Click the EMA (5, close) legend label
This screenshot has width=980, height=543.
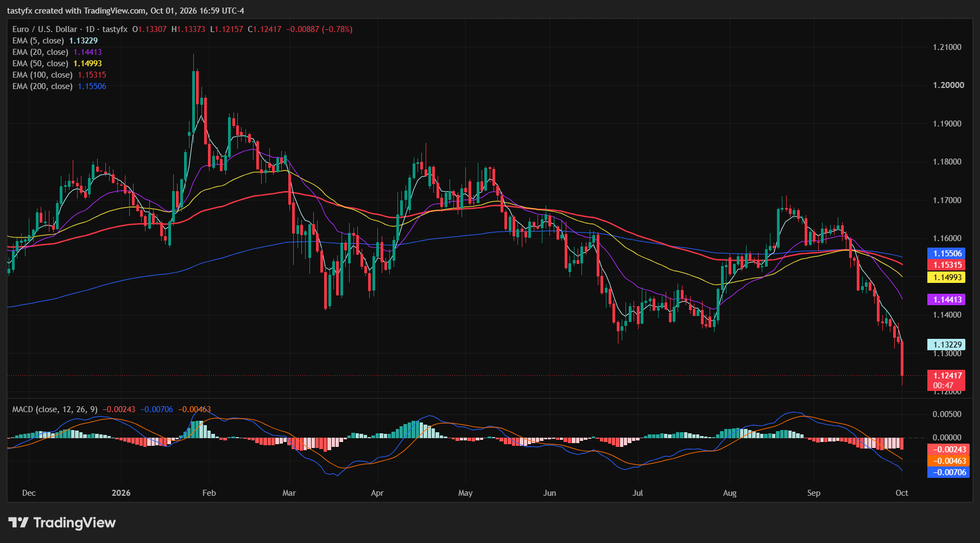click(38, 41)
